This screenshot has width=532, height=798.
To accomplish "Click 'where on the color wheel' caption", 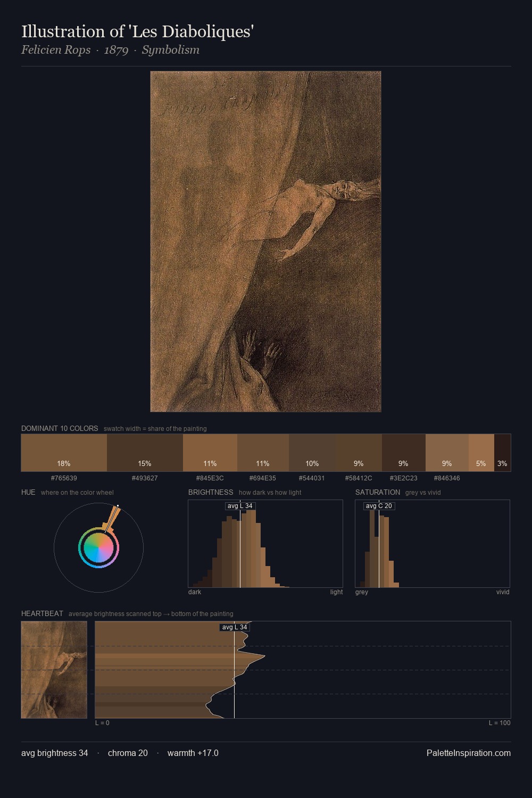I will pos(77,493).
